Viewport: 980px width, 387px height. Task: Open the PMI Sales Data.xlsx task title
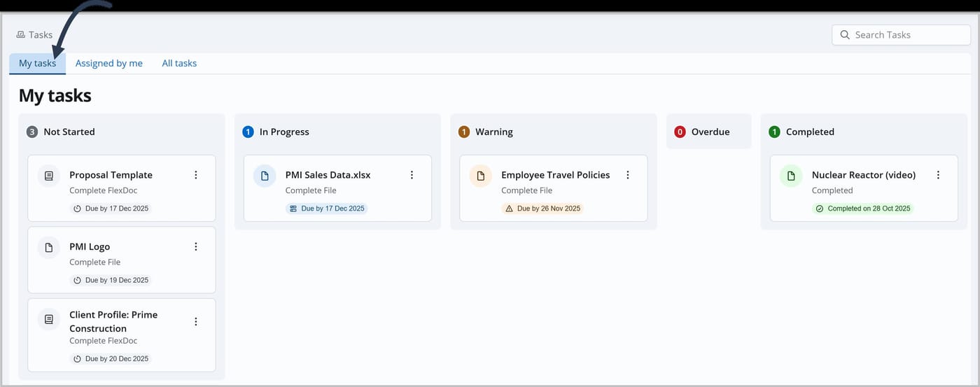click(x=328, y=175)
